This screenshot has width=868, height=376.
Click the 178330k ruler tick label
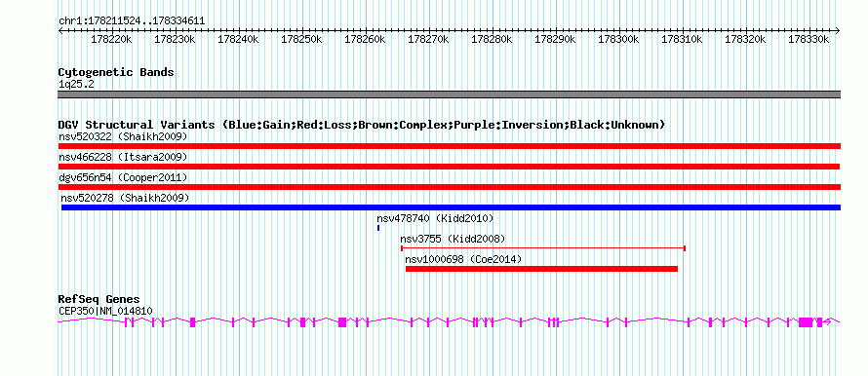coord(809,39)
